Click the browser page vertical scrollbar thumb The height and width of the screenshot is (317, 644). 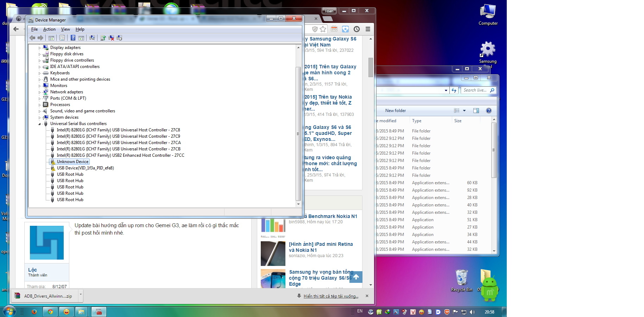click(x=371, y=67)
